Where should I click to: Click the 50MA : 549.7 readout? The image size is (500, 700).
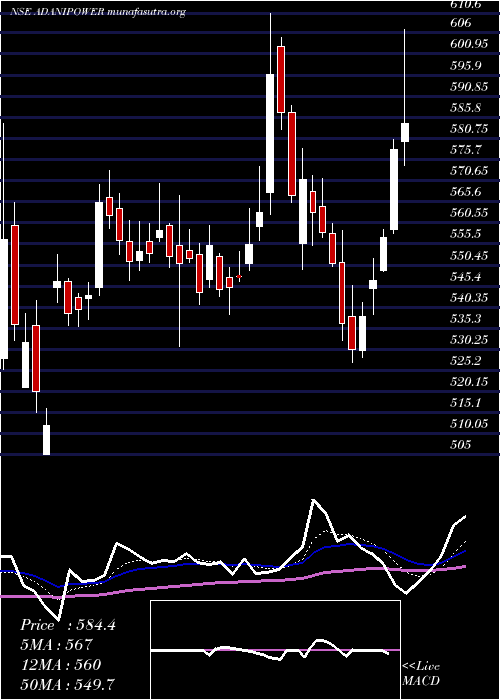[x=67, y=685]
